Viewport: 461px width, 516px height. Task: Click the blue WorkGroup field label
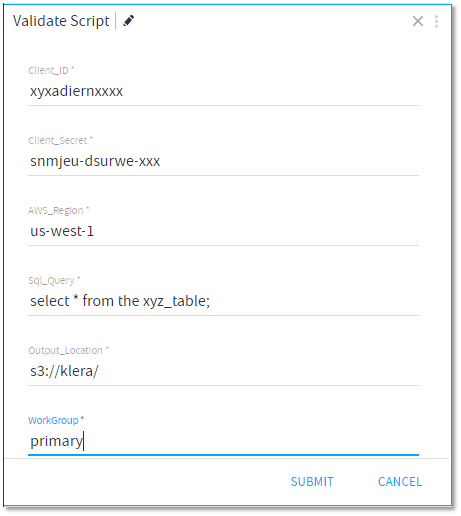coord(53,420)
